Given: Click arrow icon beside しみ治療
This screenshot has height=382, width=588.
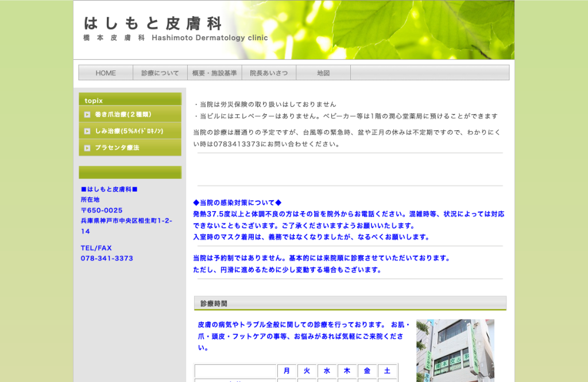Looking at the screenshot, I should pos(87,131).
